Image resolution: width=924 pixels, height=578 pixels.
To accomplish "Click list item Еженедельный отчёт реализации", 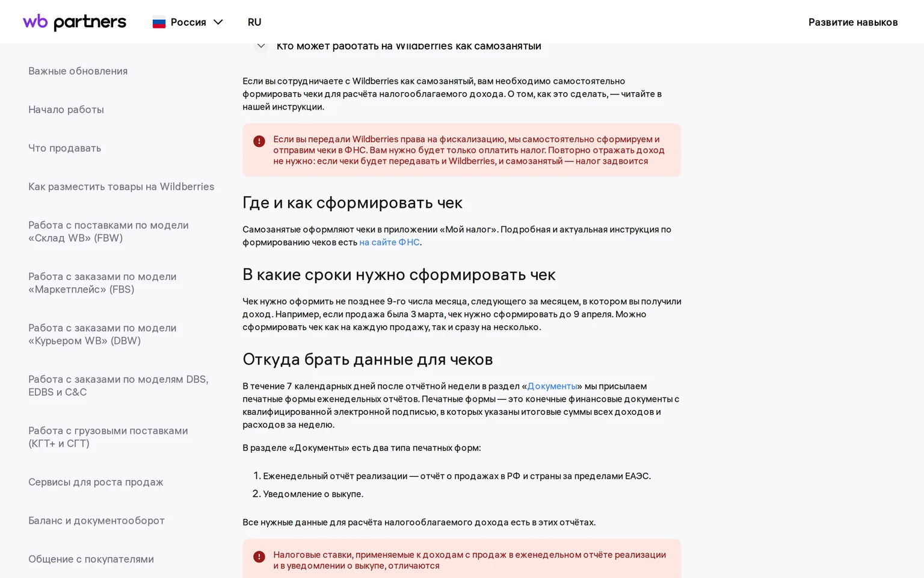I will pos(457,476).
